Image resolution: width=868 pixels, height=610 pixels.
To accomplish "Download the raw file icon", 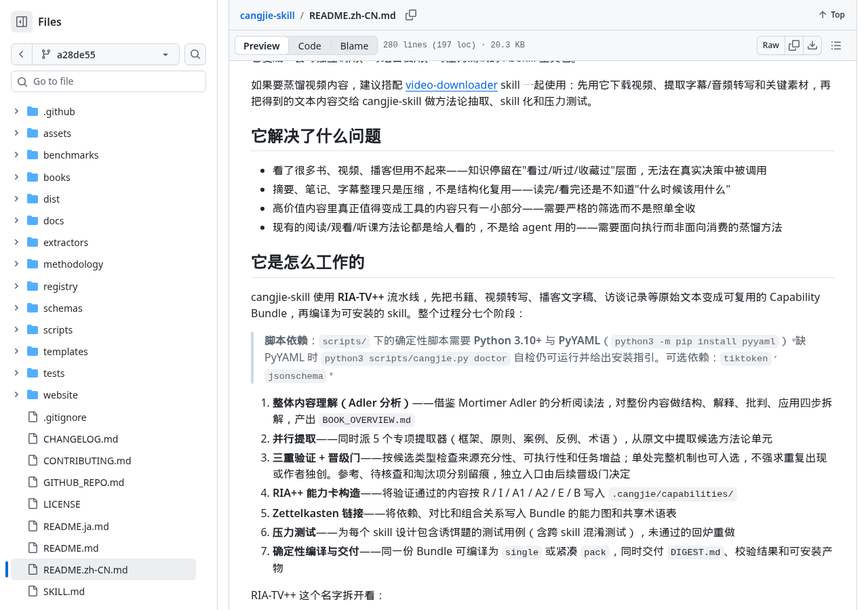I will click(x=812, y=45).
